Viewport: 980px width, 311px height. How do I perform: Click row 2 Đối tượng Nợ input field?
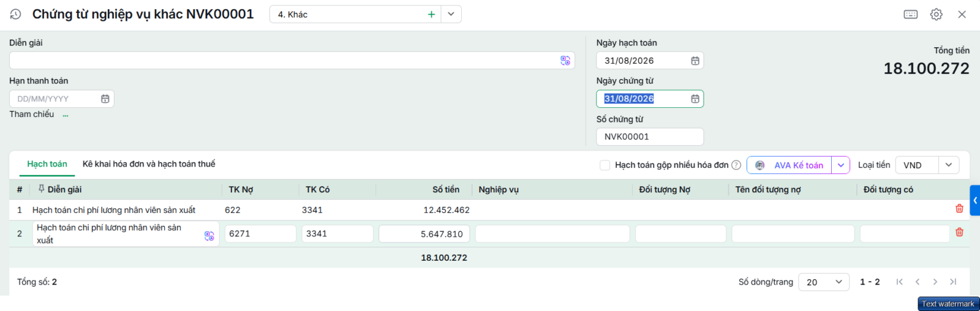[x=680, y=234]
